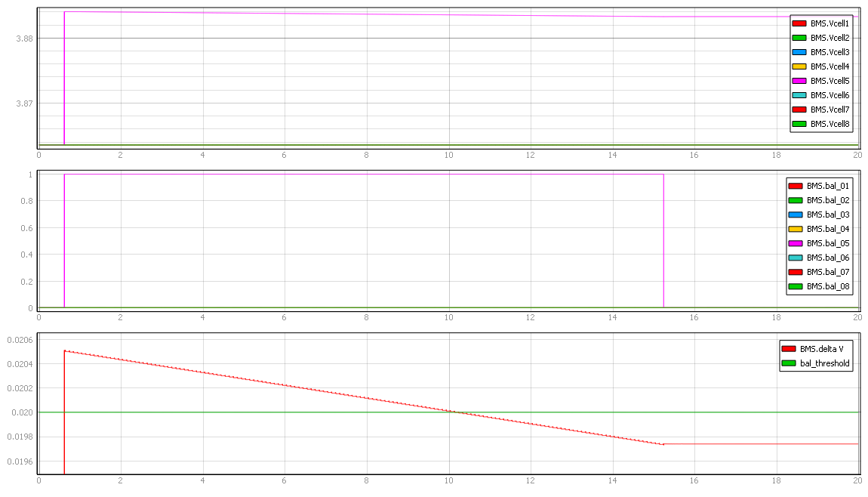This screenshot has height=497, width=868.
Task: Click the yellow BMS.bal_04 legend swatch
Action: [x=796, y=229]
